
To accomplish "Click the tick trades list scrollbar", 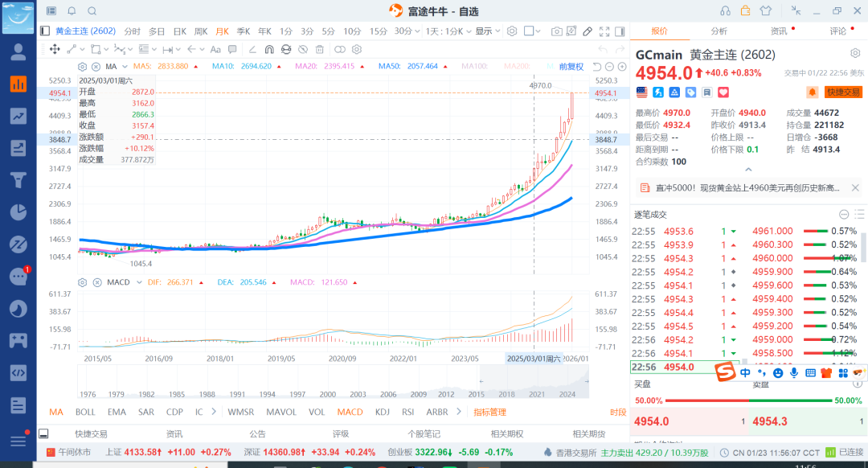I will point(862,246).
